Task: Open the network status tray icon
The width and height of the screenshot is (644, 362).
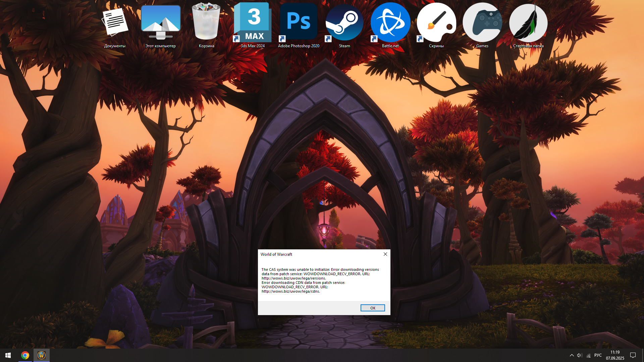Action: coord(589,355)
